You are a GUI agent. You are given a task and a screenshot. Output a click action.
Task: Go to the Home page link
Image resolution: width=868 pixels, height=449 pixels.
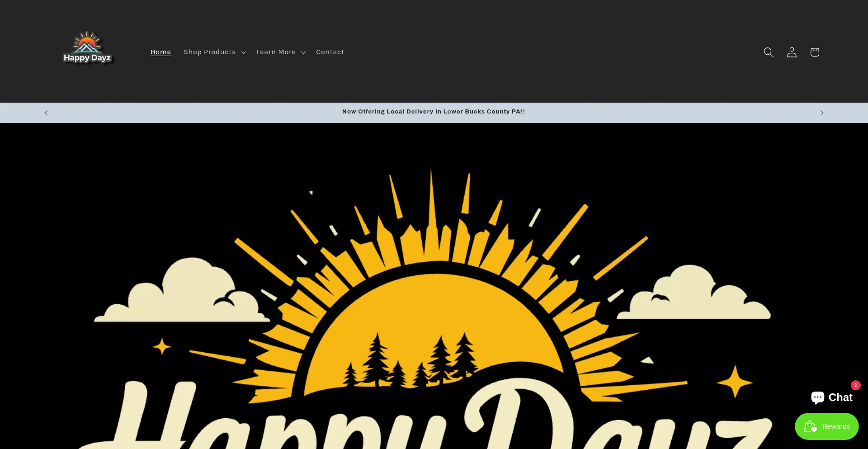pyautogui.click(x=160, y=52)
